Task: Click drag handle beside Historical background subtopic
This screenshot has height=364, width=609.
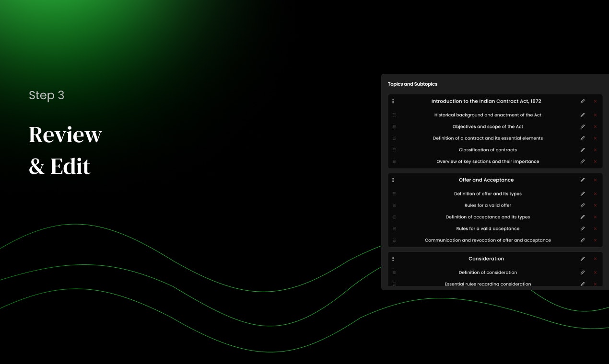Action: pyautogui.click(x=394, y=115)
